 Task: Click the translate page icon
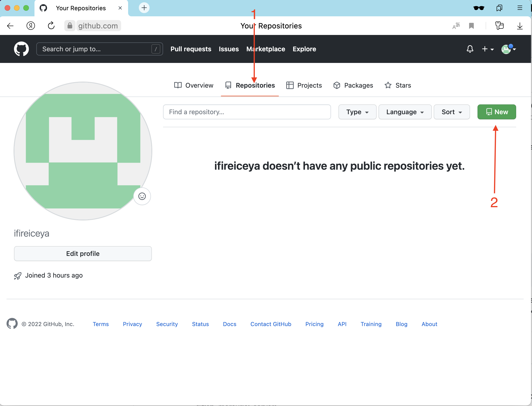click(x=456, y=26)
